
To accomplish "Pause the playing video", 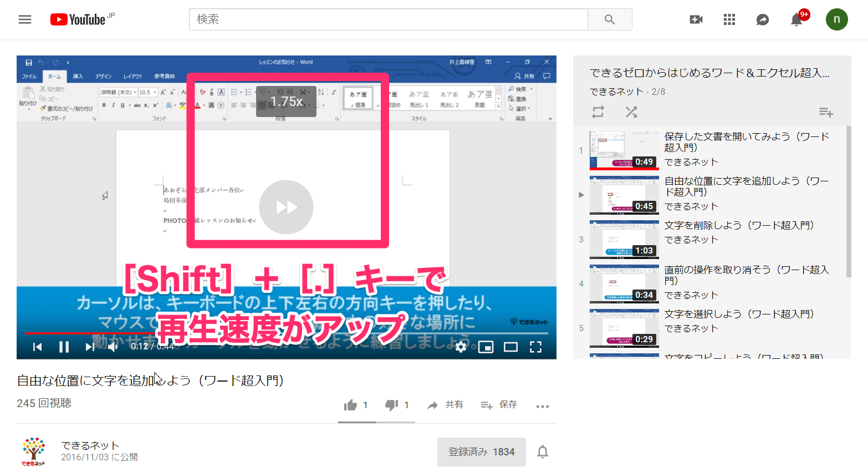I will pyautogui.click(x=64, y=347).
